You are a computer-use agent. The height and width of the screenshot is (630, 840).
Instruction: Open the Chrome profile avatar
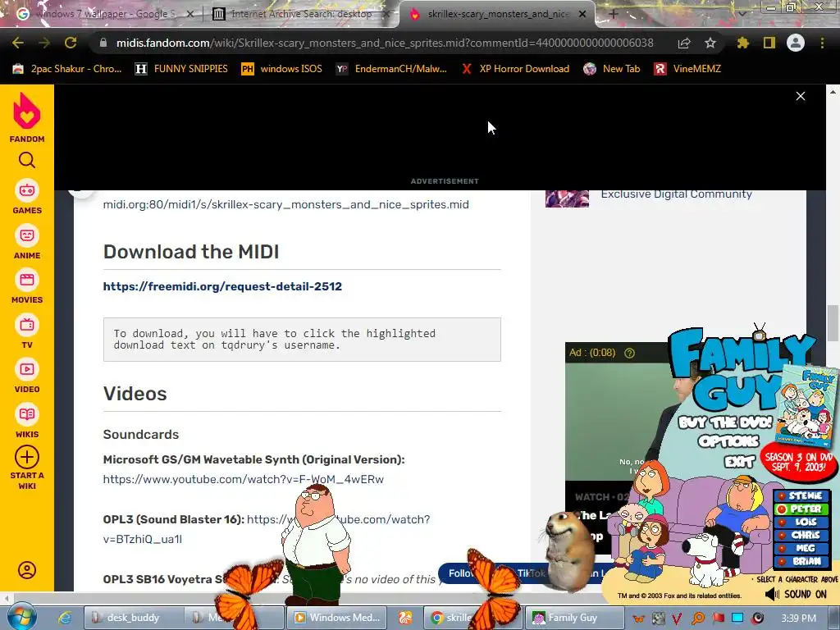click(x=796, y=43)
